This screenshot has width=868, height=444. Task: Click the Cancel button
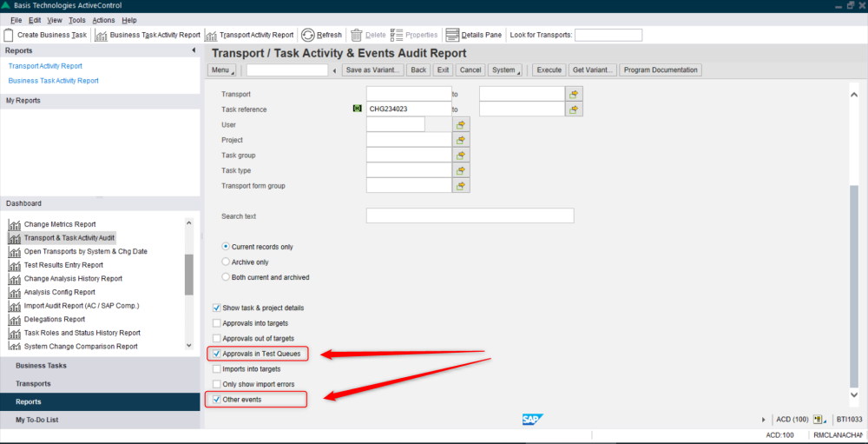pyautogui.click(x=470, y=70)
